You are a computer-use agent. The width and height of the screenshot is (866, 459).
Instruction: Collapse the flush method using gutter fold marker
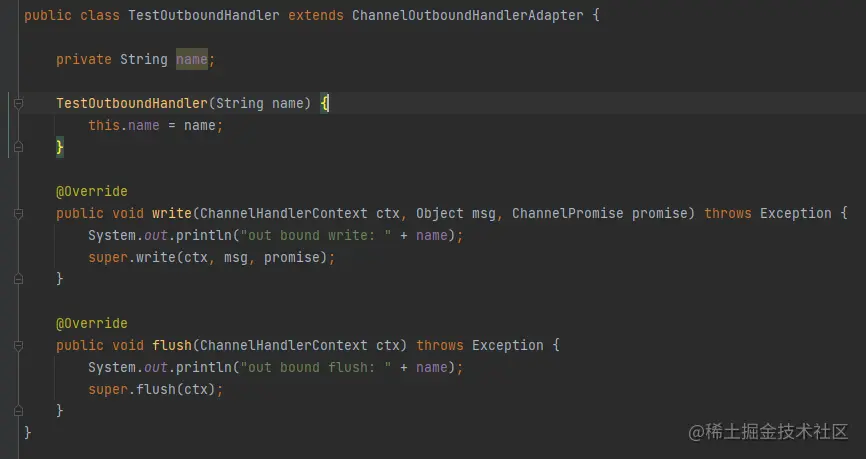18,345
